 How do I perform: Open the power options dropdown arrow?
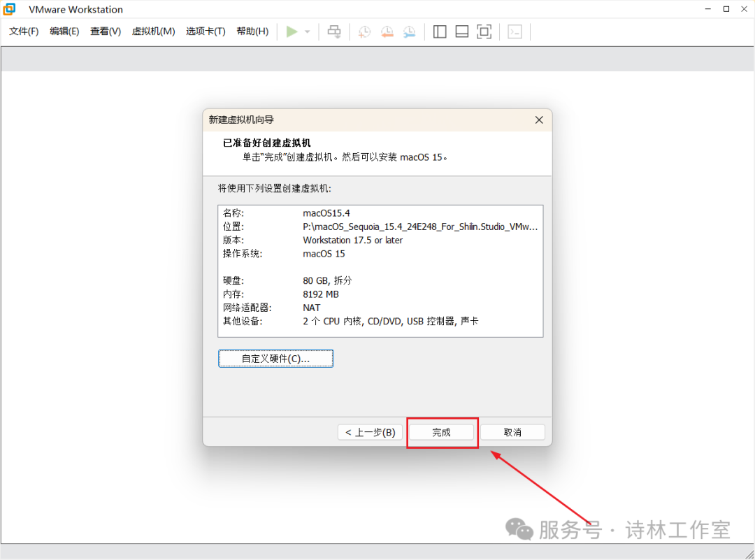(x=307, y=31)
